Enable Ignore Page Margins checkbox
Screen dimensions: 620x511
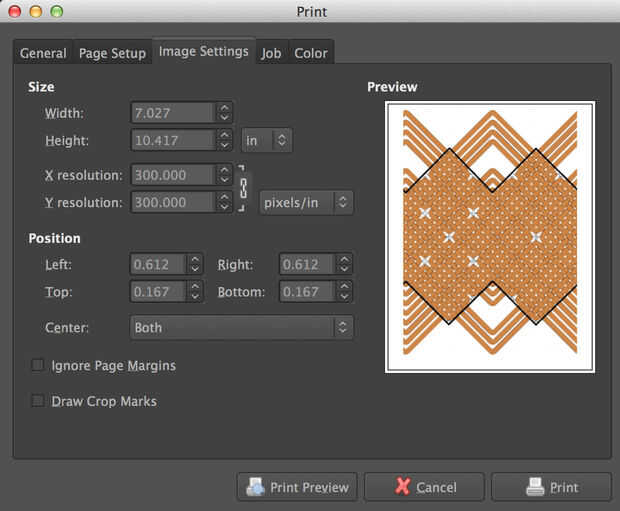coord(38,366)
